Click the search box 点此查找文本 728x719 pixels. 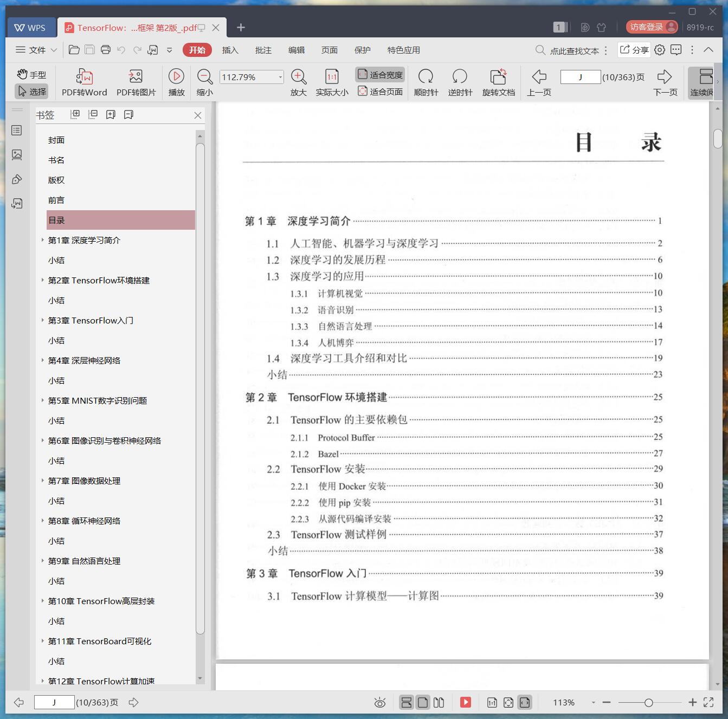pos(568,50)
